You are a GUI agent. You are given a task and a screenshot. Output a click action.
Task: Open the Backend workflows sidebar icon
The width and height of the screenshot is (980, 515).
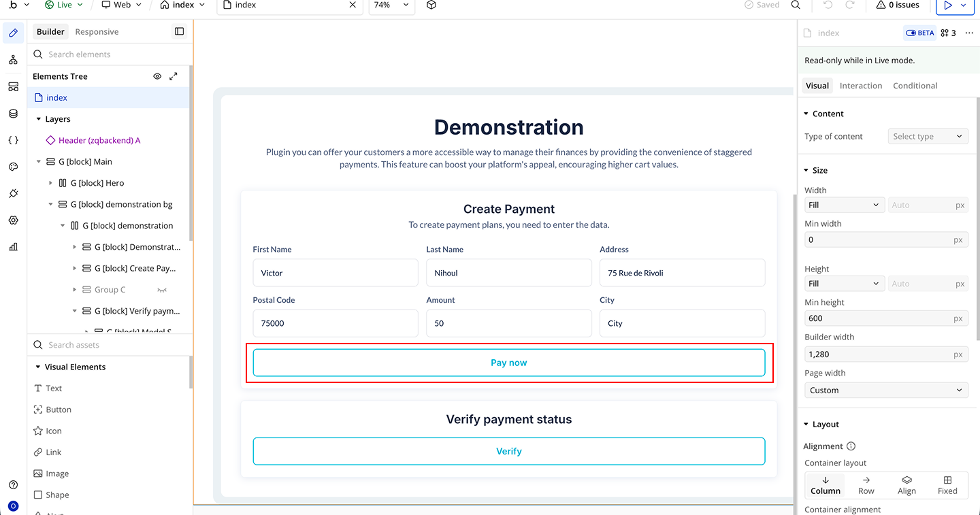click(13, 86)
